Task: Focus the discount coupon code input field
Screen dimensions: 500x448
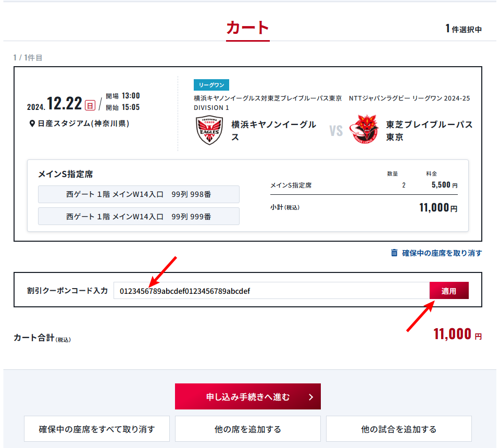Action: click(x=272, y=291)
